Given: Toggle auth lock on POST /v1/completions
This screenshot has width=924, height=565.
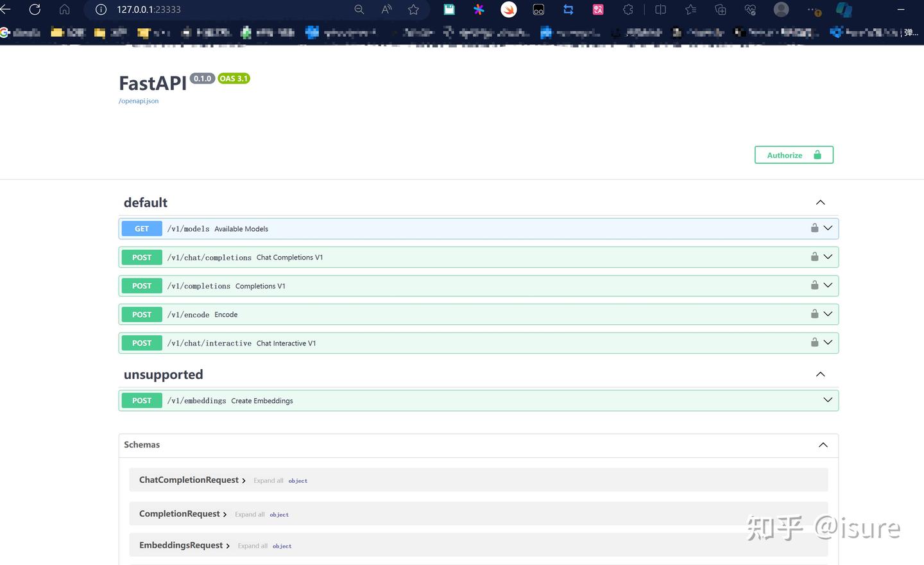Looking at the screenshot, I should 814,284.
